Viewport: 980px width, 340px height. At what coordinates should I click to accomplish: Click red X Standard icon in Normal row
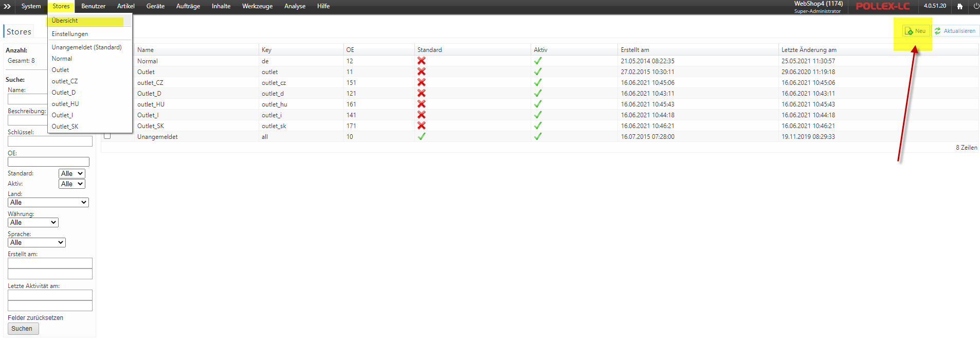[422, 61]
